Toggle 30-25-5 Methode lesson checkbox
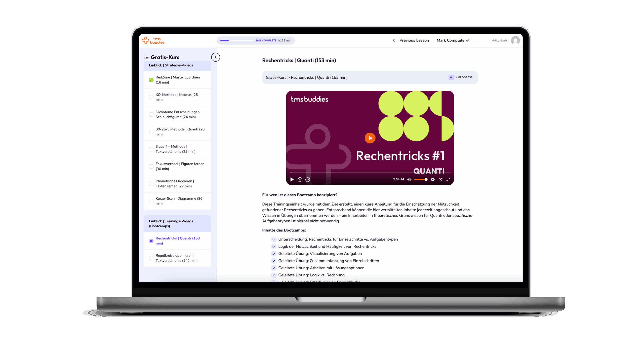644x343 pixels. [151, 132]
